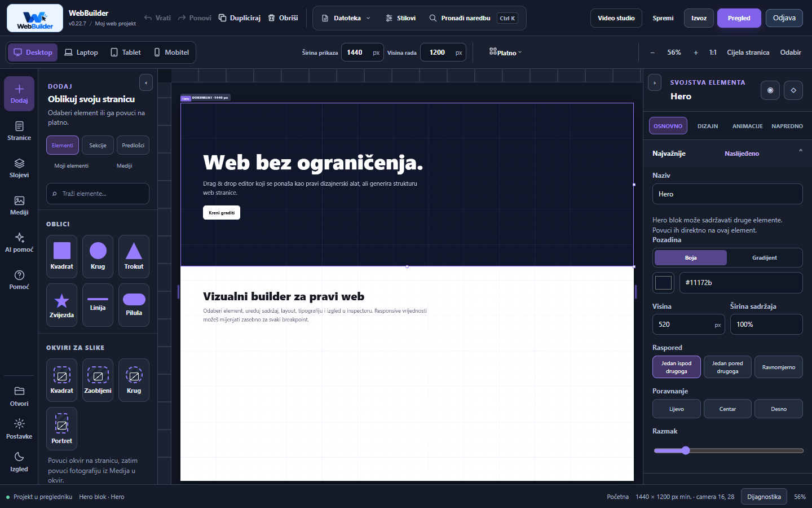Click the Spremi save button
Image resolution: width=812 pixels, height=508 pixels.
(663, 18)
